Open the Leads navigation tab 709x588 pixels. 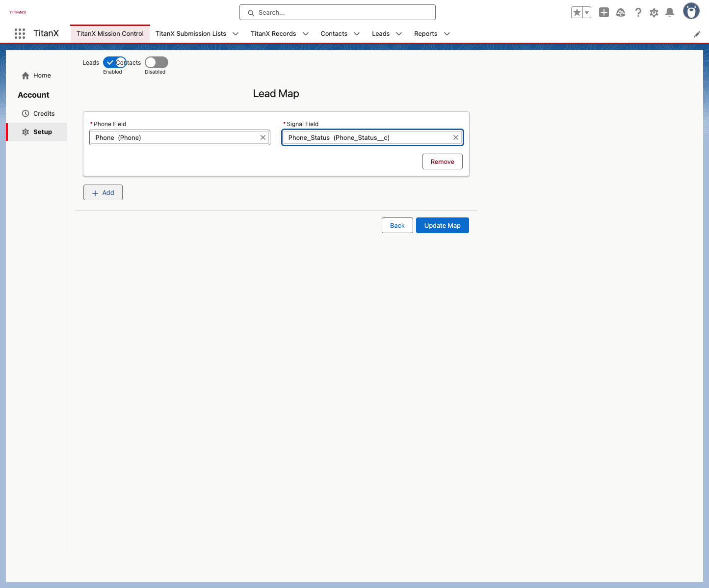point(381,34)
